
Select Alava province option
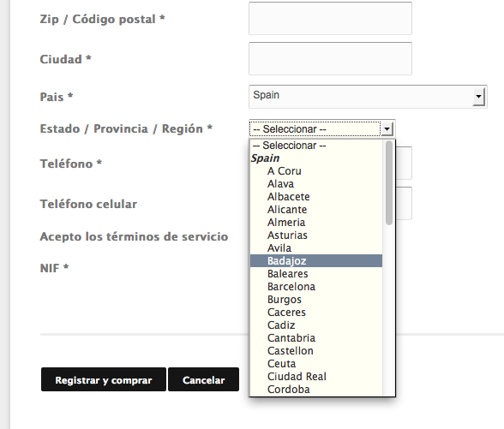316,183
